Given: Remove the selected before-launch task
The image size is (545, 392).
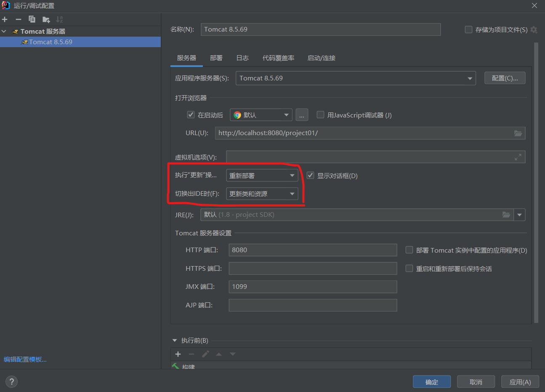Looking at the screenshot, I should pyautogui.click(x=191, y=354).
